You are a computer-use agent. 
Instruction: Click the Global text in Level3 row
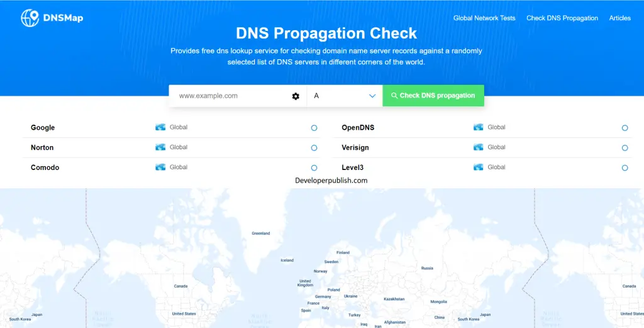click(x=497, y=167)
